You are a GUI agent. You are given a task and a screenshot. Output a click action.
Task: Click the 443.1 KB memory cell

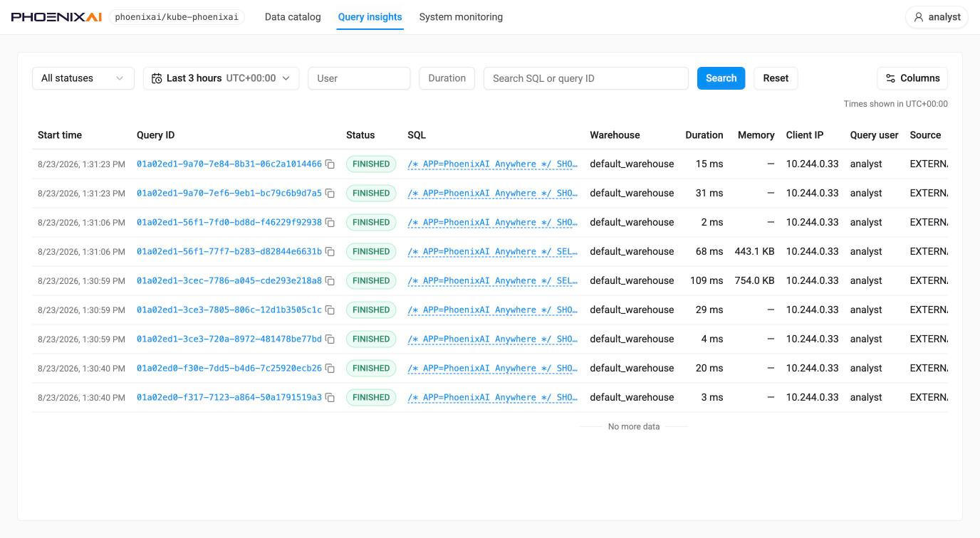[x=754, y=252]
